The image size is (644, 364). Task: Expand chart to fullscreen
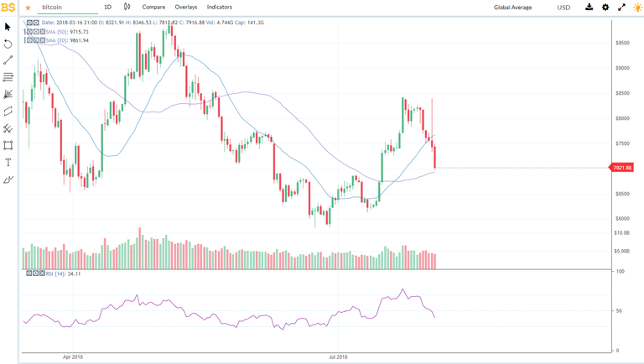point(622,7)
